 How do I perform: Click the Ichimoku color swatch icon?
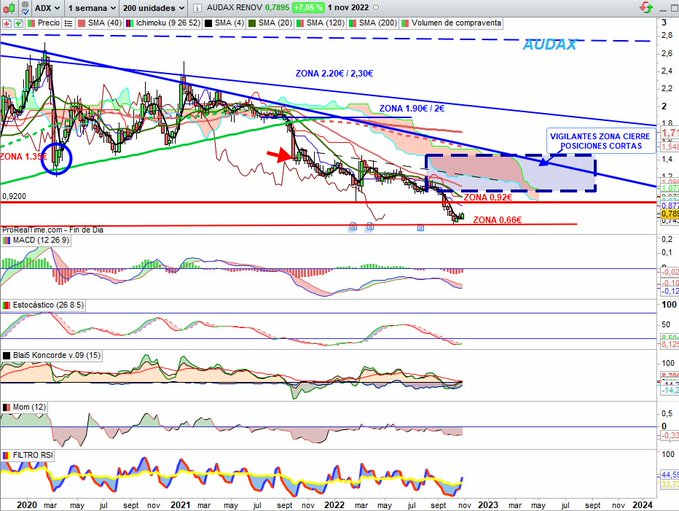129,23
